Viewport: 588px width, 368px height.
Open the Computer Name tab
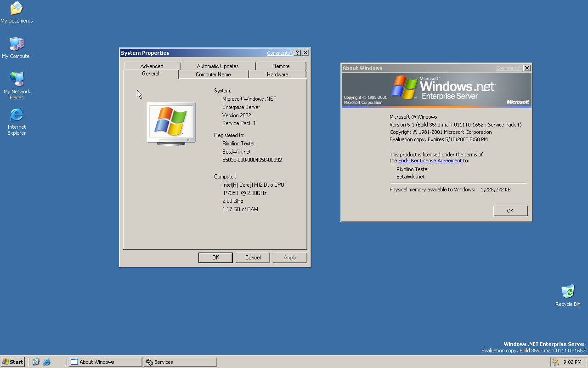point(213,75)
